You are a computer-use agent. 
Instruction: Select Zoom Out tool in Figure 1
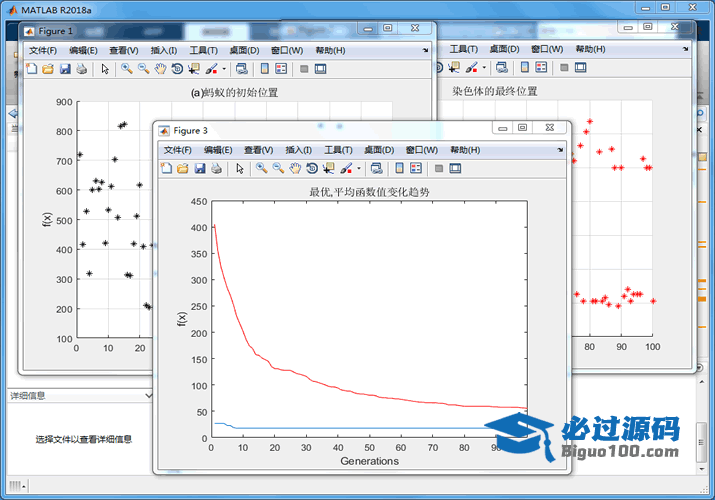point(144,69)
